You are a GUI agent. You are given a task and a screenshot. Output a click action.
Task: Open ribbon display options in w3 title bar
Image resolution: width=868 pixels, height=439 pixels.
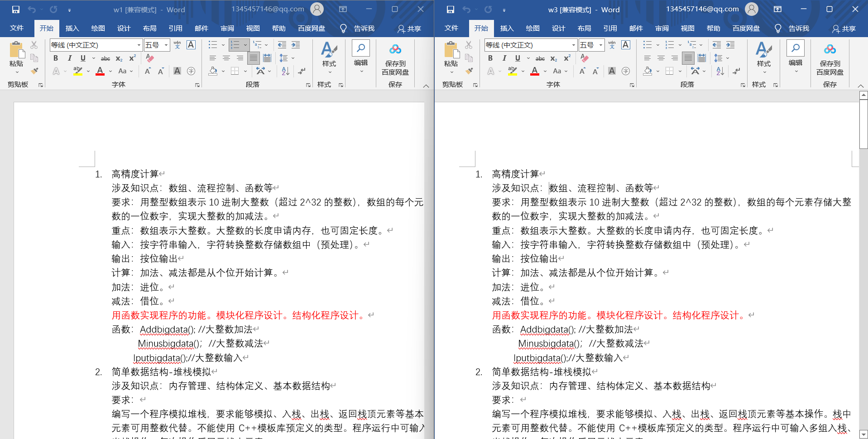(x=777, y=9)
